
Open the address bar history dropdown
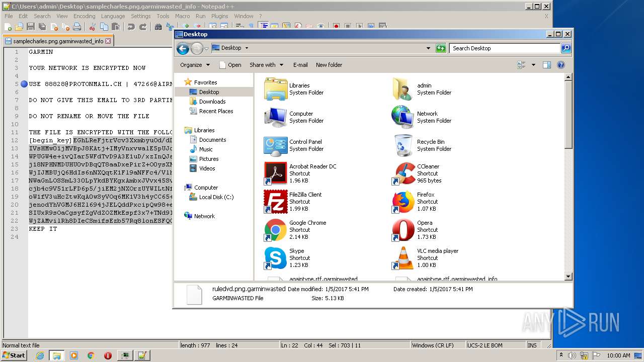tap(428, 48)
